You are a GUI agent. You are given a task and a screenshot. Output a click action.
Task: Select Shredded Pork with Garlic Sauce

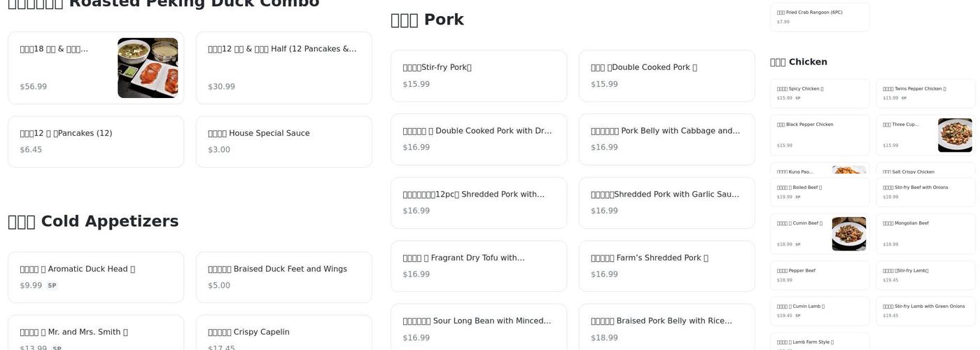[x=666, y=202]
